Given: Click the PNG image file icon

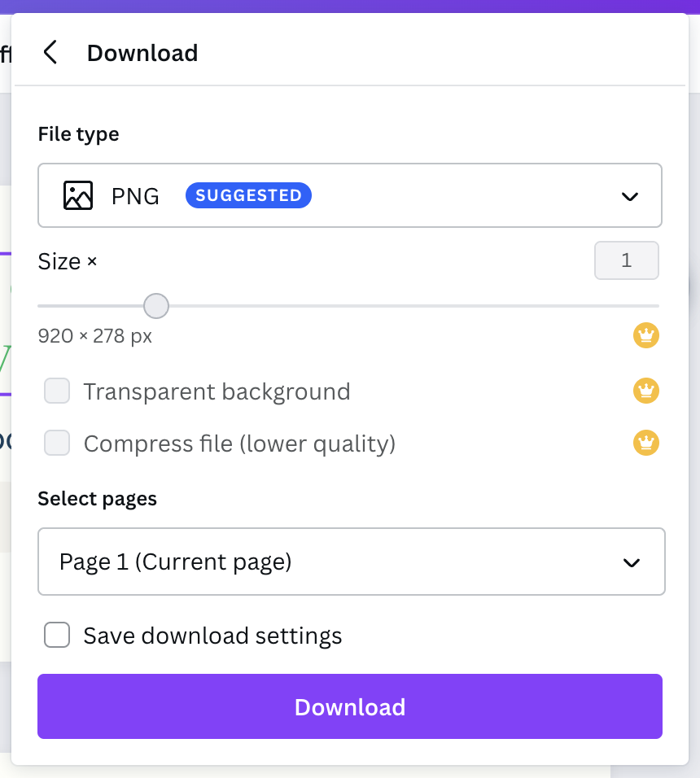Looking at the screenshot, I should pos(78,195).
